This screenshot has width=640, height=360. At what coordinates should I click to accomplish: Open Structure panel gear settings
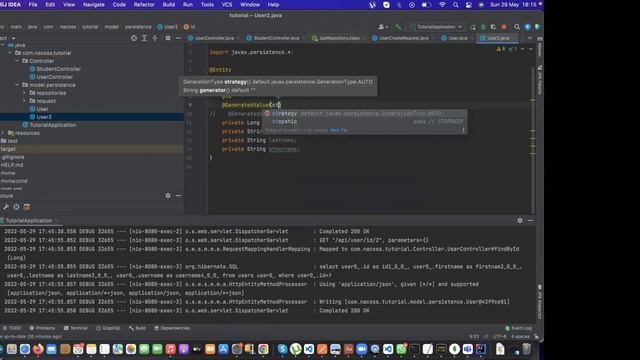[x=168, y=196]
